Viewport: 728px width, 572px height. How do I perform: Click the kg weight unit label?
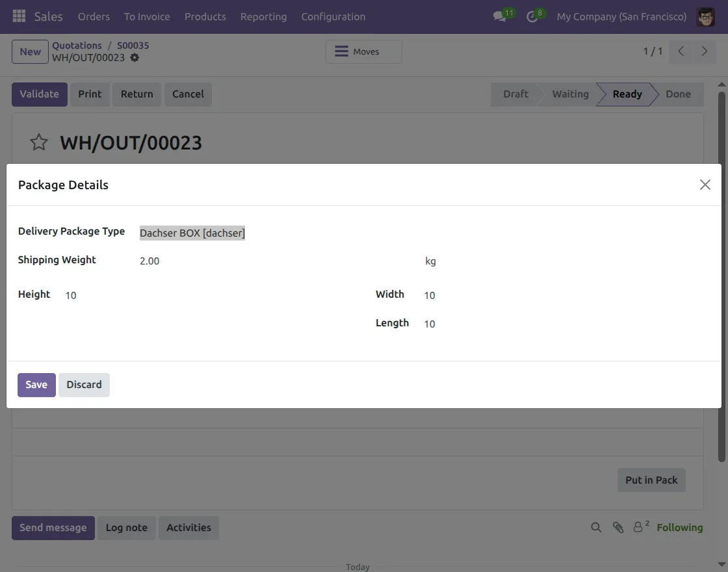tap(430, 261)
